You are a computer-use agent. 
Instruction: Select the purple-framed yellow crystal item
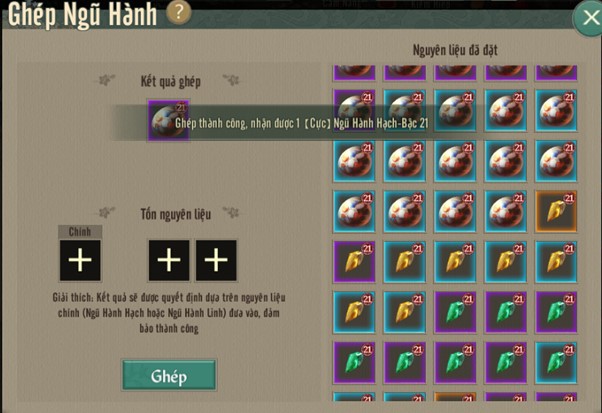(354, 262)
